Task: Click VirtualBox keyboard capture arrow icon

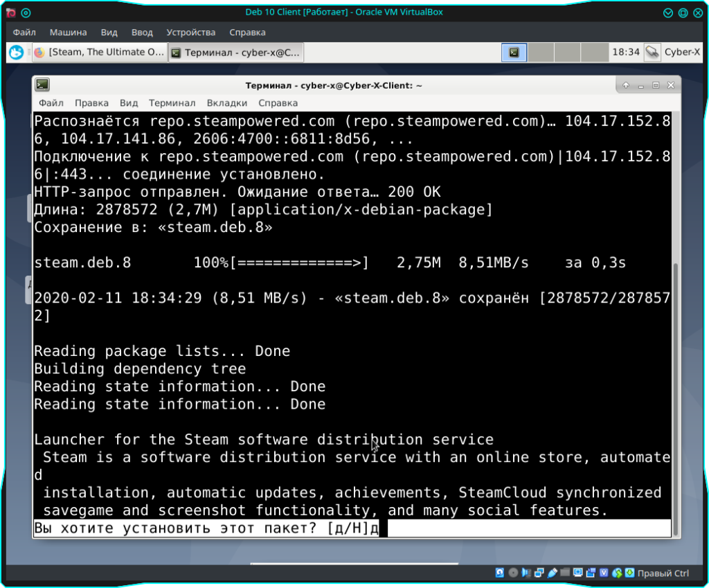Action: point(630,573)
